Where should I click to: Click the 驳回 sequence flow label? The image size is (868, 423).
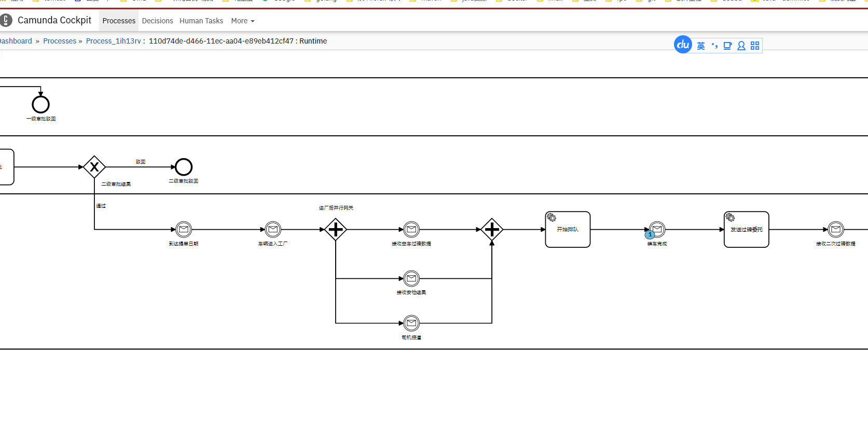coord(141,162)
